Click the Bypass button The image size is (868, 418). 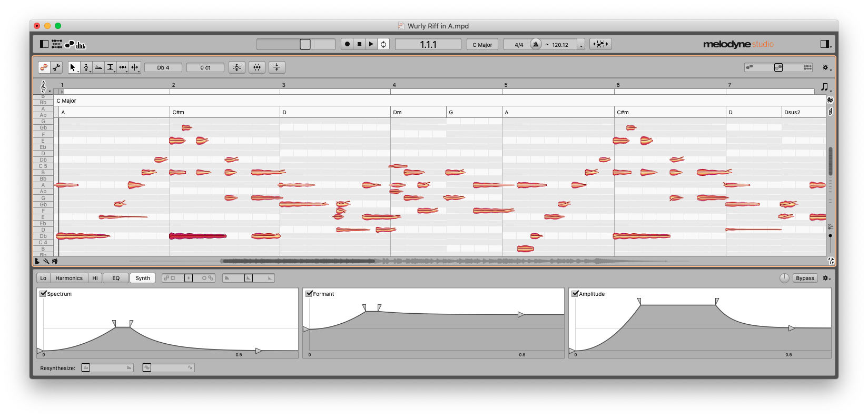(x=804, y=278)
